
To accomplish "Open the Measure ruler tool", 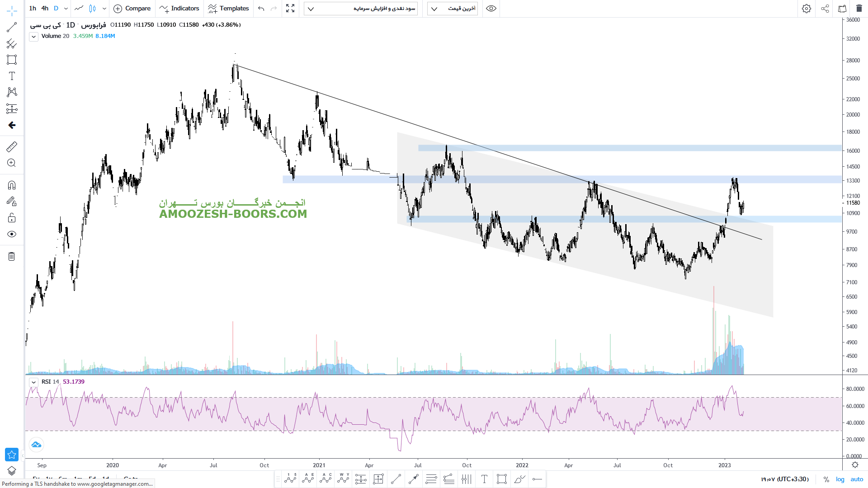I will click(12, 146).
